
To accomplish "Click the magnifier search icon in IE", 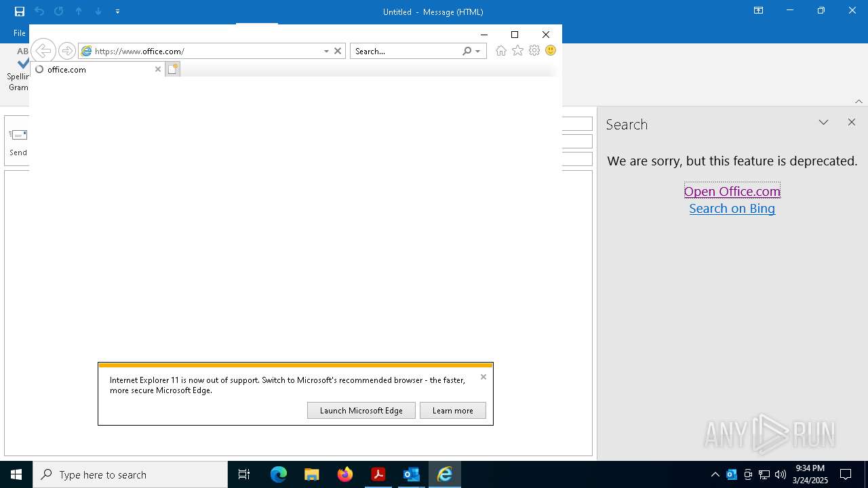I will click(x=467, y=51).
